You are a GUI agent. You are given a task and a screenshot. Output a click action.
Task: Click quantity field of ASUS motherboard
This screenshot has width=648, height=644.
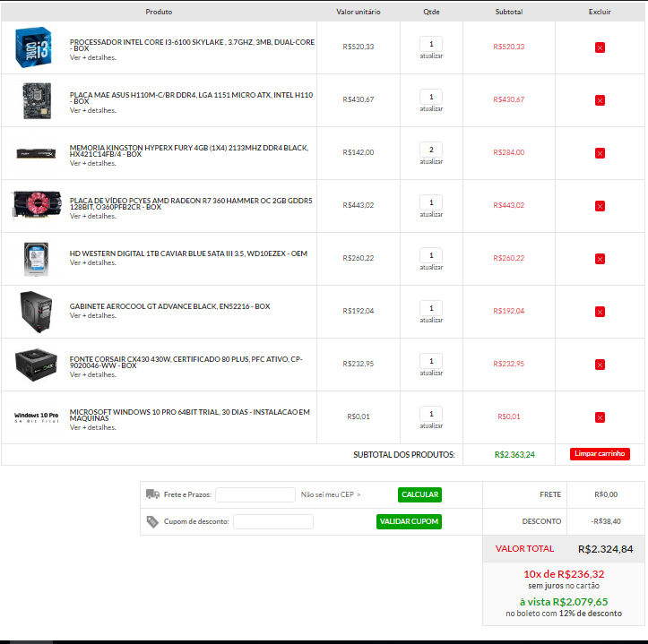point(431,97)
